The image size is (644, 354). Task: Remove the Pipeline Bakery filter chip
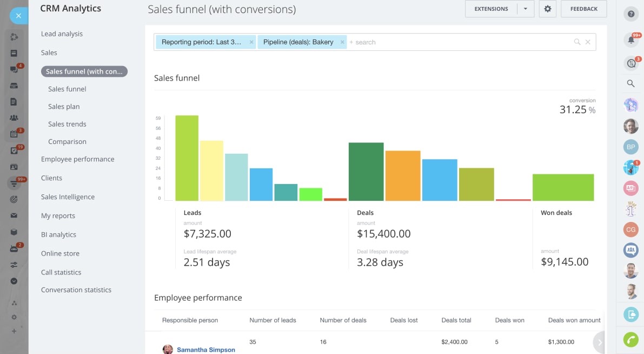[342, 42]
